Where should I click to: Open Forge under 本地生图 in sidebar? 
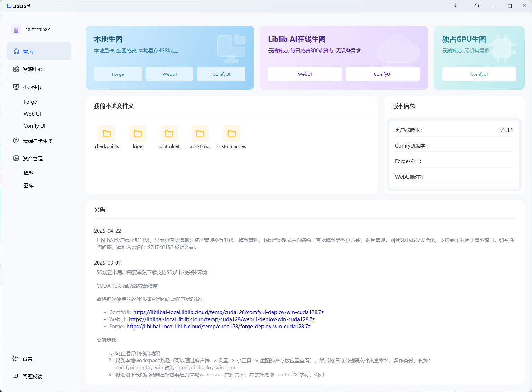coord(30,102)
